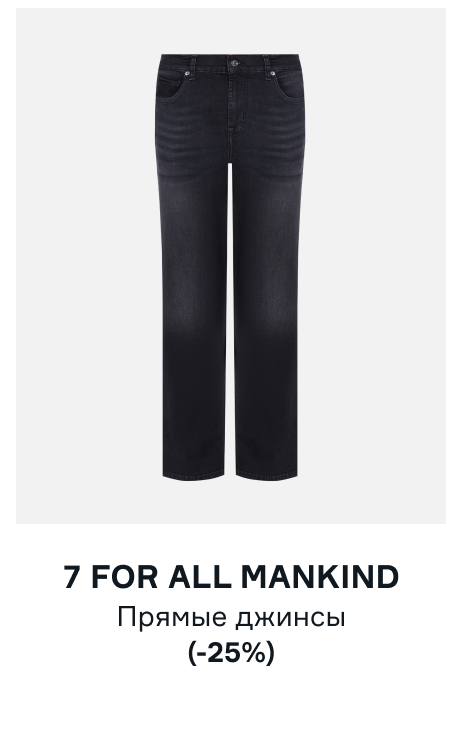Click the gray background right of jeans
The width and height of the screenshot is (466, 752).
pyautogui.click(x=375, y=266)
